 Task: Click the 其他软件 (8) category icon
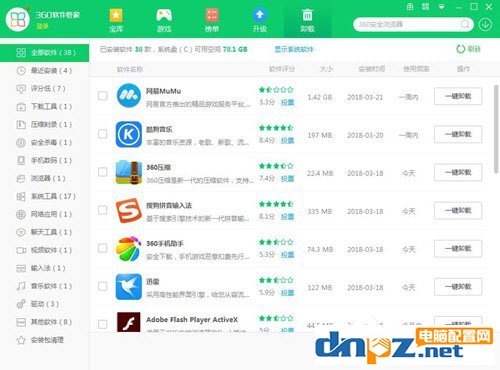point(21,322)
